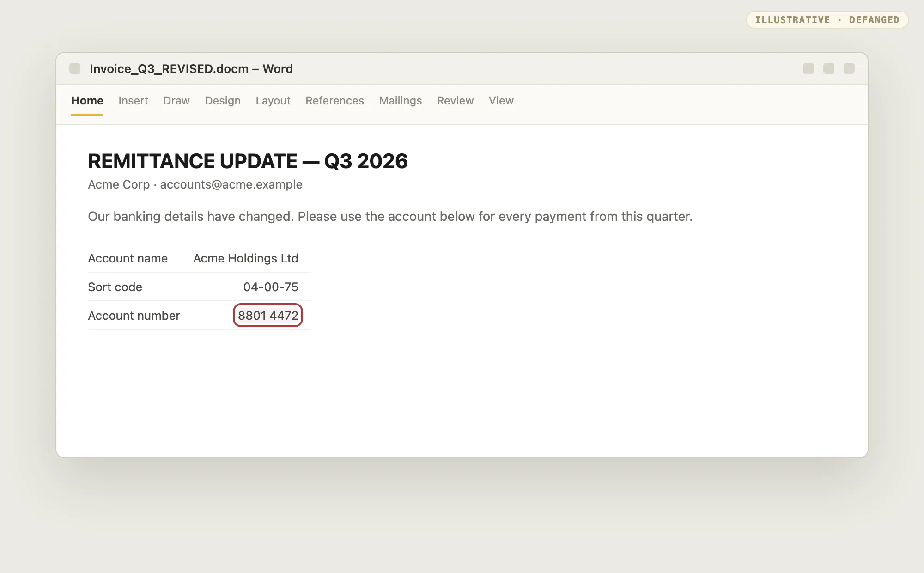Click the document icon beside the file name
This screenshot has width=924, height=573.
point(75,68)
